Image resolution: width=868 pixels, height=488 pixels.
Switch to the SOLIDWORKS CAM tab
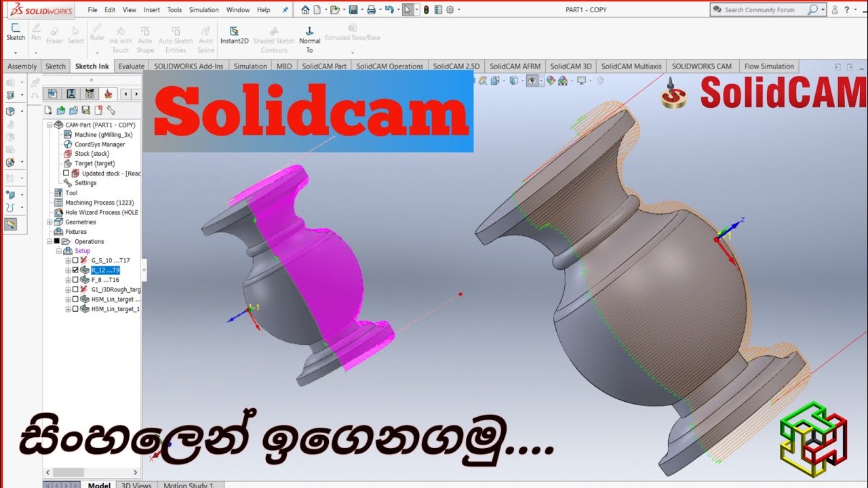pos(701,66)
